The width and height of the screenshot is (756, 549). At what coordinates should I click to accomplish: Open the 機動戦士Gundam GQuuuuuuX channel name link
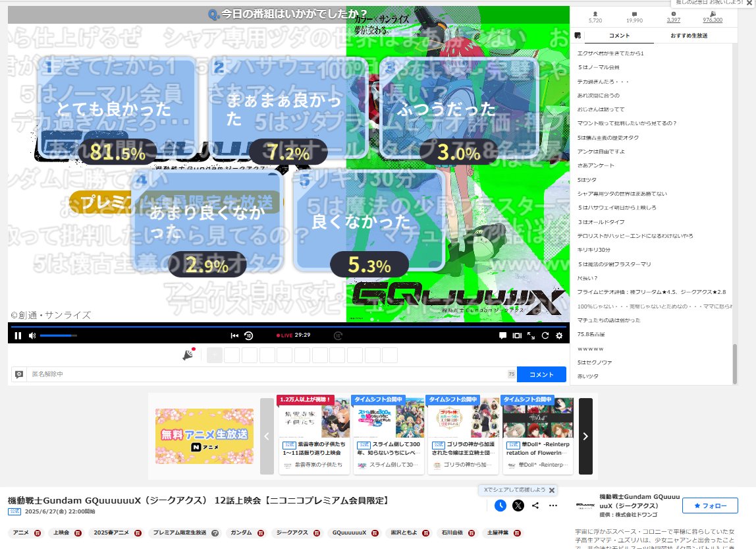coord(639,501)
